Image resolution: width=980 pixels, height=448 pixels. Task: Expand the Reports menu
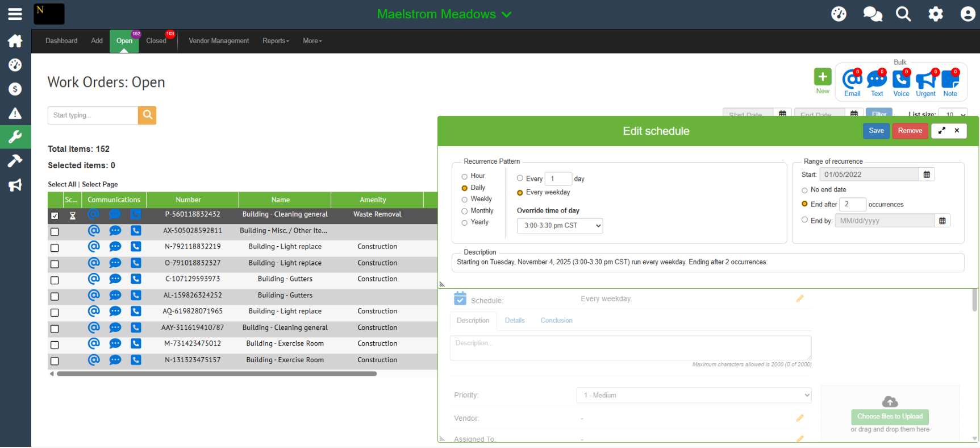(x=276, y=41)
